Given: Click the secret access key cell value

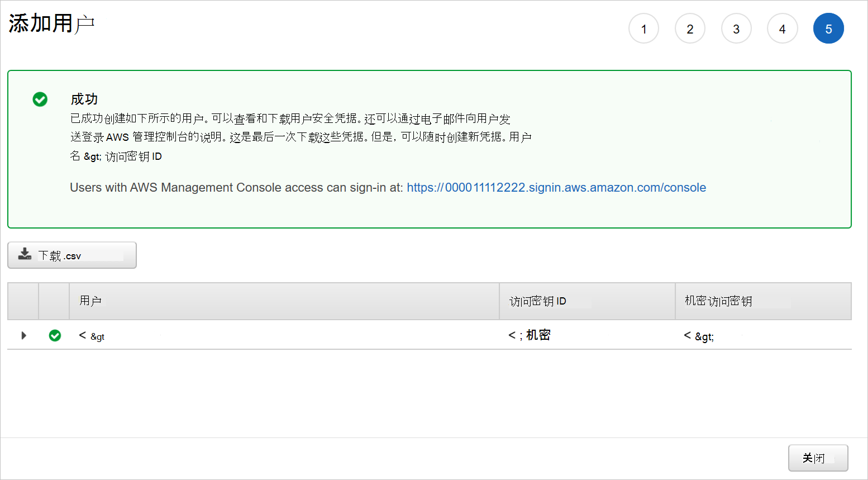Looking at the screenshot, I should 699,336.
